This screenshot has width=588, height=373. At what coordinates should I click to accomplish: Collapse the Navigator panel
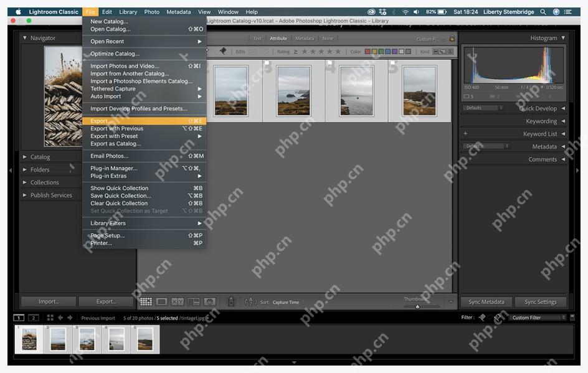point(25,38)
